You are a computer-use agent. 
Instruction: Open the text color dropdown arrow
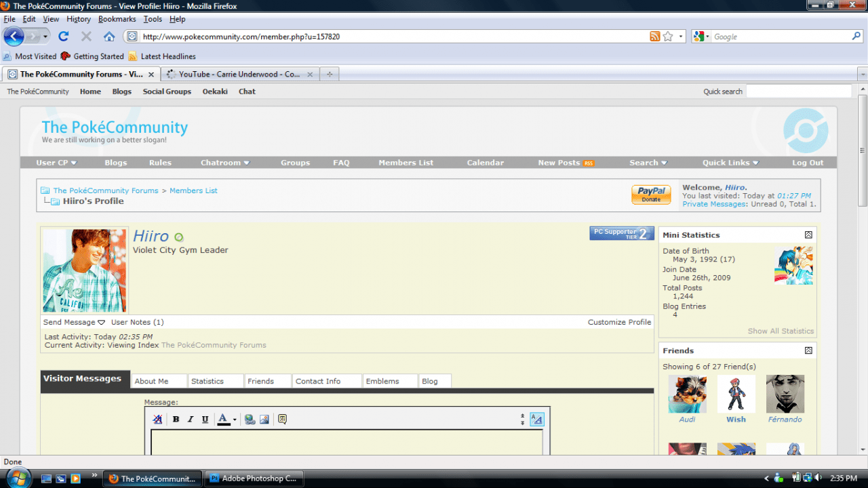[x=235, y=420]
